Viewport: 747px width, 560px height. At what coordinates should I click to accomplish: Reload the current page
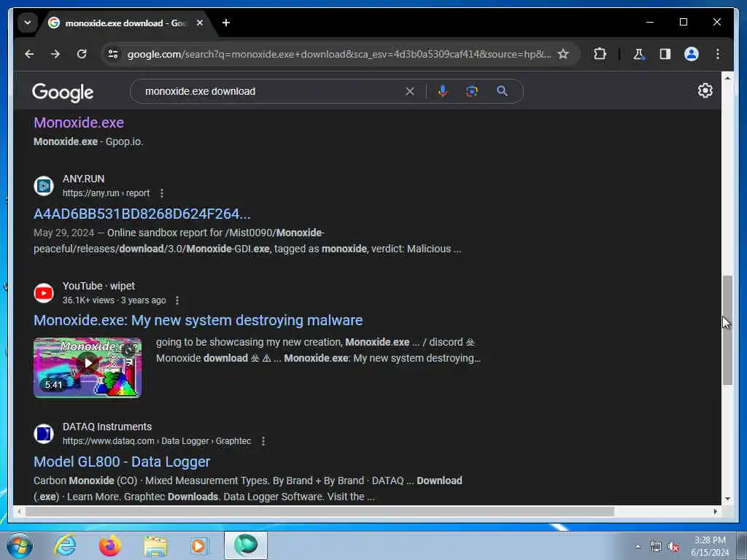(82, 54)
